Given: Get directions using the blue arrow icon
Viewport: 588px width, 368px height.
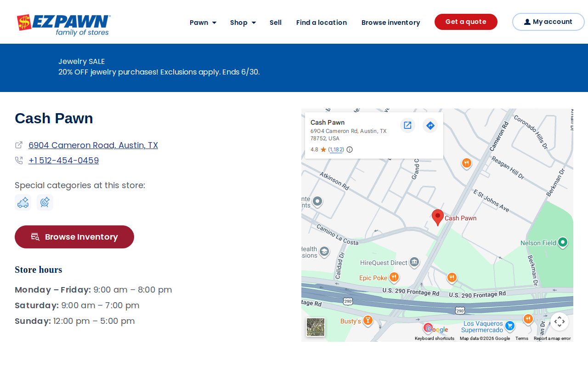Looking at the screenshot, I should pyautogui.click(x=430, y=125).
